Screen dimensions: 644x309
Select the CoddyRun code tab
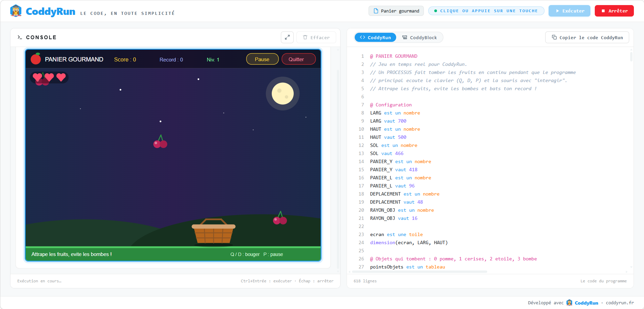(x=375, y=37)
